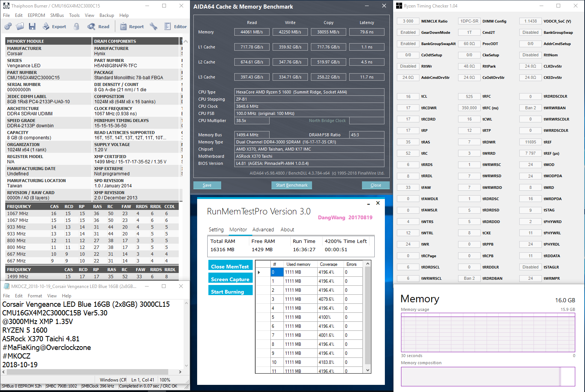Click the Hynix manufacturer value in DRAM Components
Viewport: 585px width, 392px height.
coord(100,54)
